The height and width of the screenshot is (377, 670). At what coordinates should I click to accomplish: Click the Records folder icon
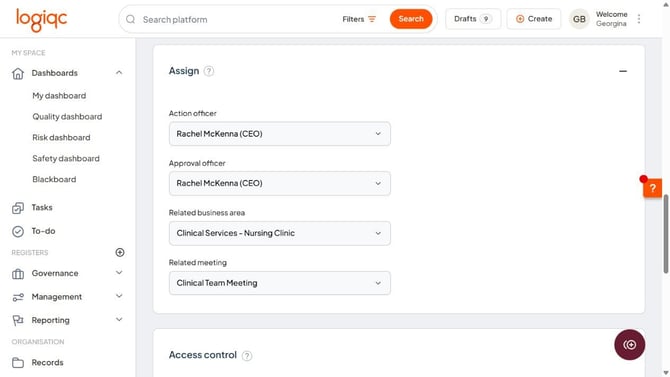(x=18, y=363)
